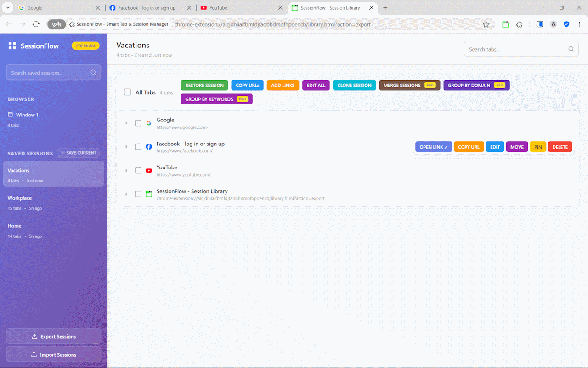Click the SessionFlow extension icon in toolbar
This screenshot has height=368, width=588.
[505, 24]
